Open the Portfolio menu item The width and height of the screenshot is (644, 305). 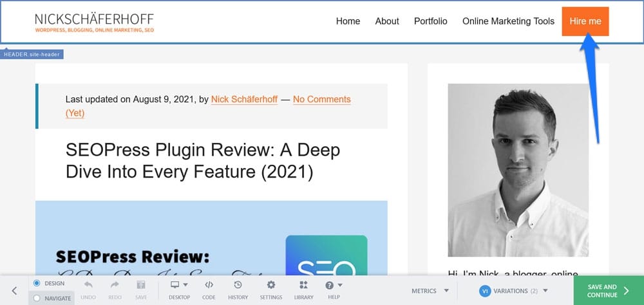click(430, 21)
